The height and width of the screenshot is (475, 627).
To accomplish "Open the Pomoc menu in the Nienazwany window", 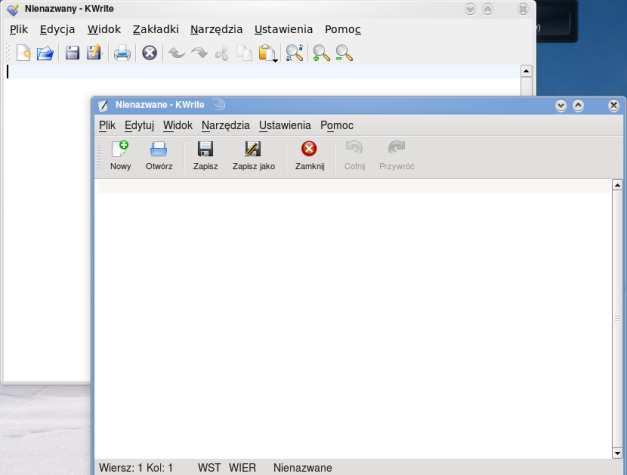I will [343, 29].
